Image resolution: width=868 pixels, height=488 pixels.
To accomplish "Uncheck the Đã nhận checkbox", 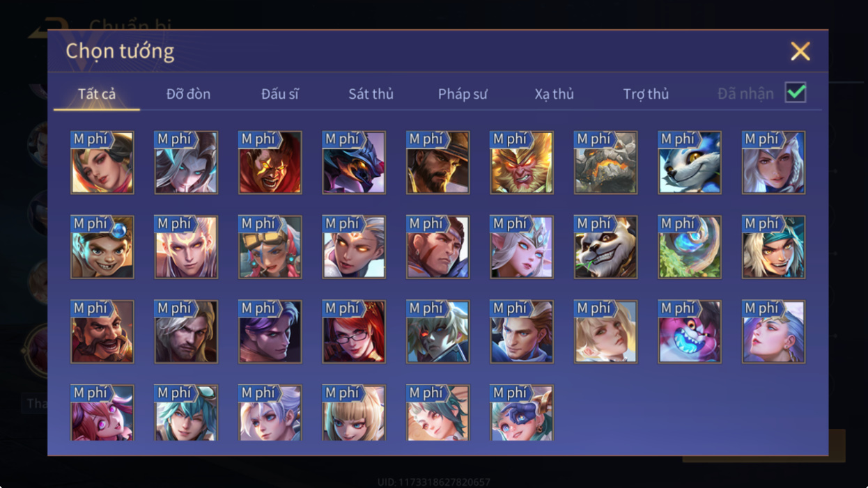I will 796,93.
